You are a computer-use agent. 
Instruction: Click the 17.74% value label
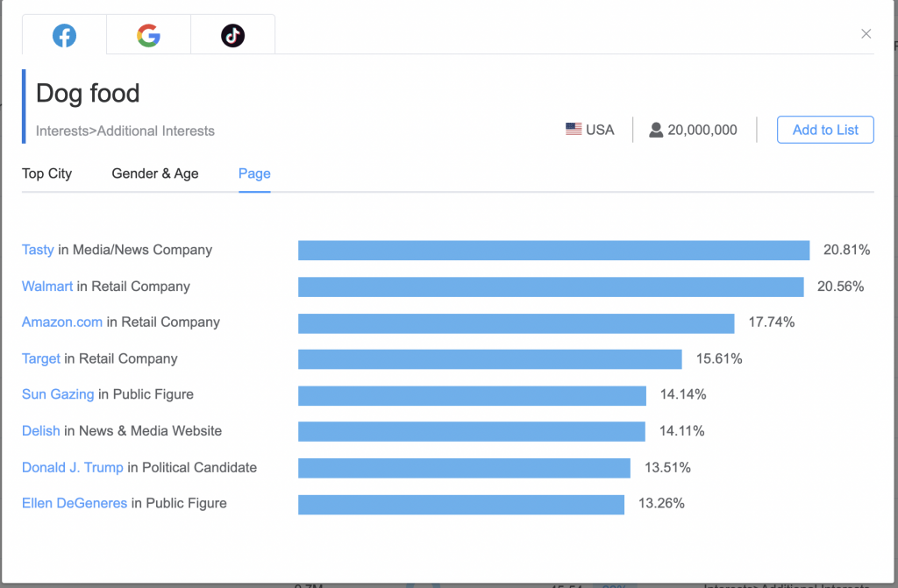[772, 322]
